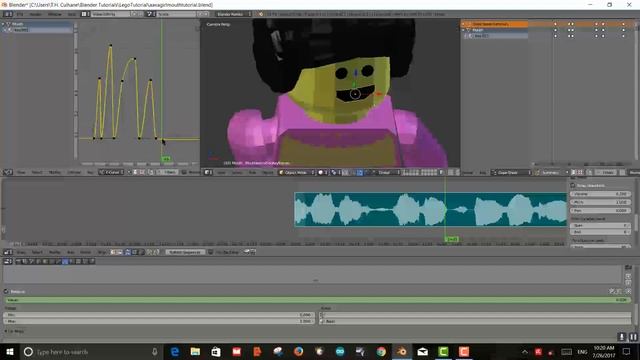The width and height of the screenshot is (640, 360).
Task: Open the Window menu in top bar
Action: pyautogui.click(x=55, y=14)
